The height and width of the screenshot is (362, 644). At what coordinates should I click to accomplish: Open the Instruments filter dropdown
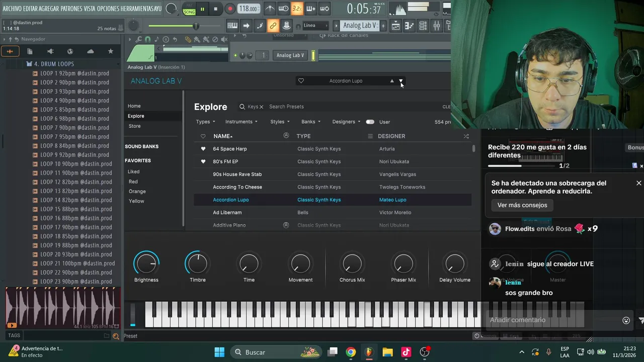point(242,122)
